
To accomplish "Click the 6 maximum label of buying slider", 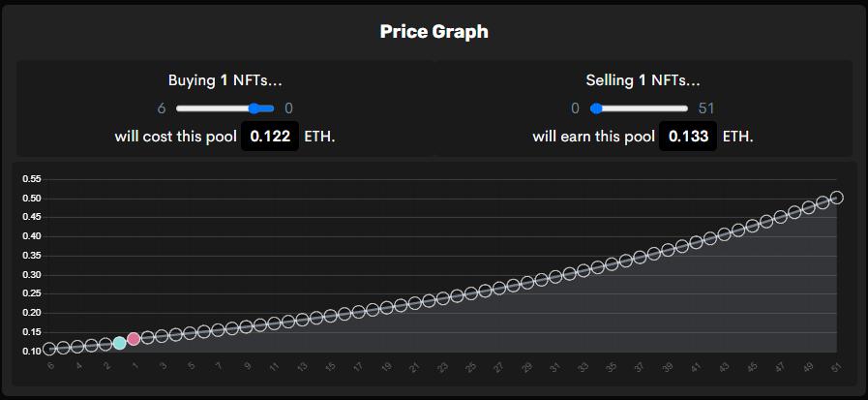I will coord(162,108).
